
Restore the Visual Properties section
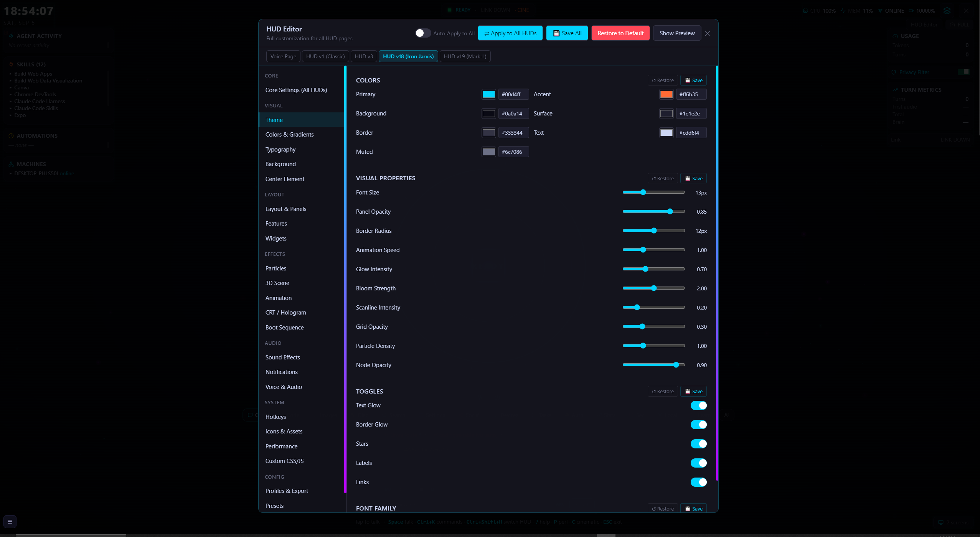663,178
